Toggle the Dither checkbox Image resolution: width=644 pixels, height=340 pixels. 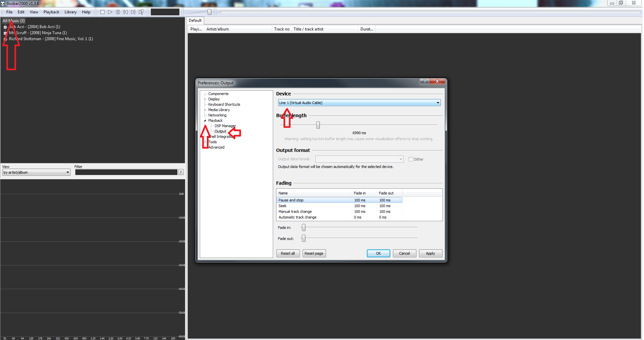tap(411, 159)
